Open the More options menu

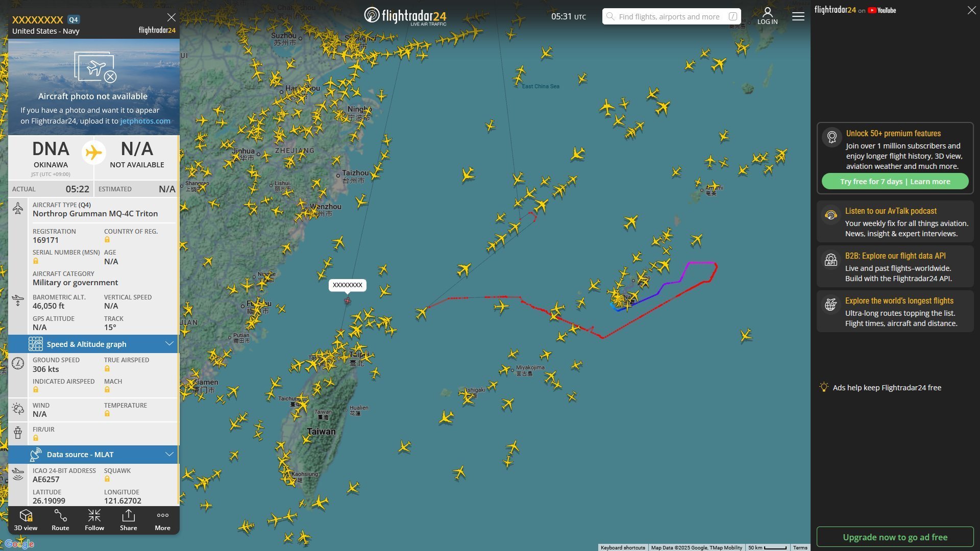click(163, 520)
